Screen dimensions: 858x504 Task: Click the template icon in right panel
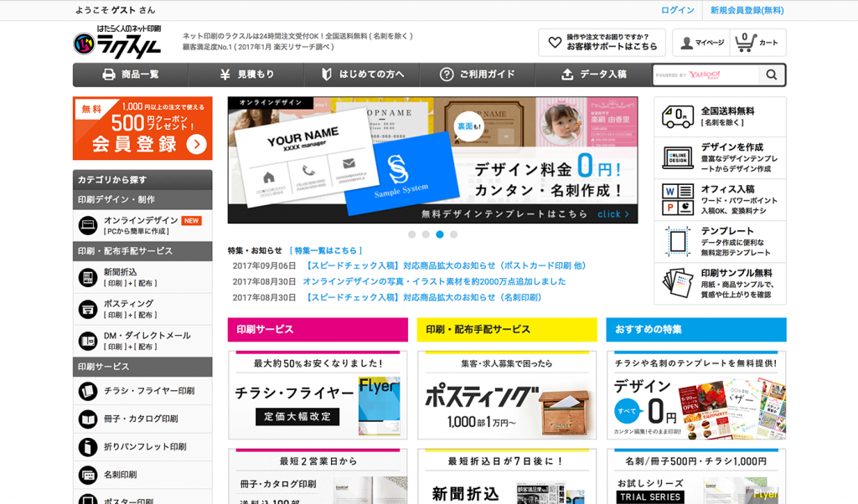coord(677,241)
